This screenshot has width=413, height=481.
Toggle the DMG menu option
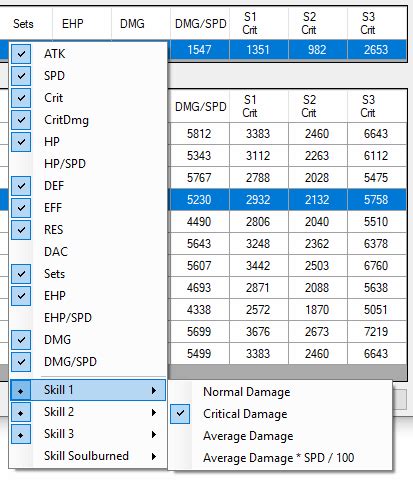coord(88,340)
